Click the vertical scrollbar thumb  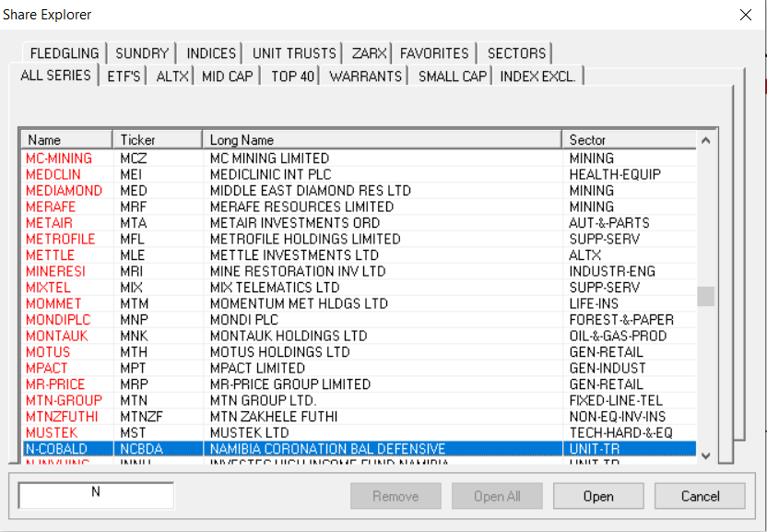click(705, 296)
